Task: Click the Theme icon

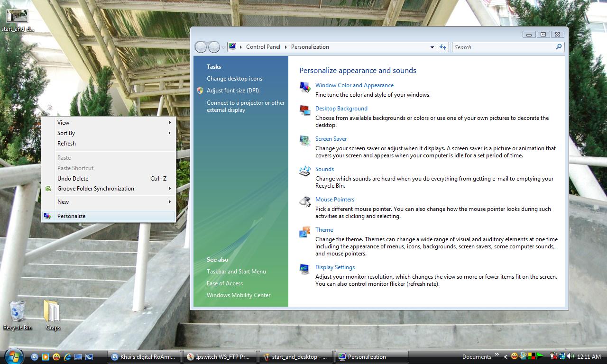Action: coord(305,232)
